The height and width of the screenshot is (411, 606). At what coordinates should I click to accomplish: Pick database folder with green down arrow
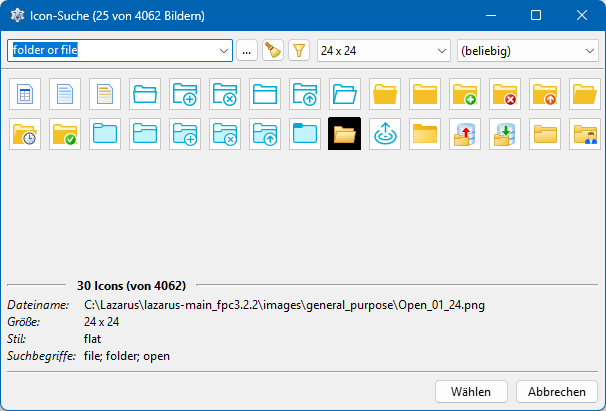(505, 134)
